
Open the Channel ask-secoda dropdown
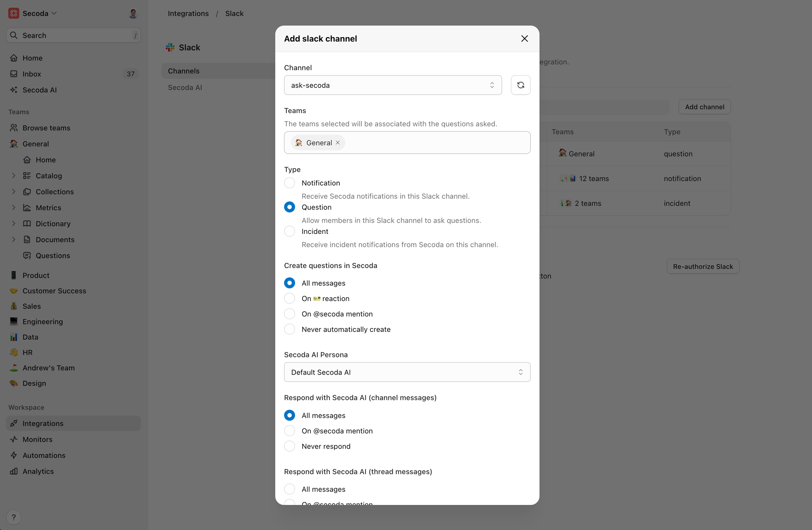[393, 85]
